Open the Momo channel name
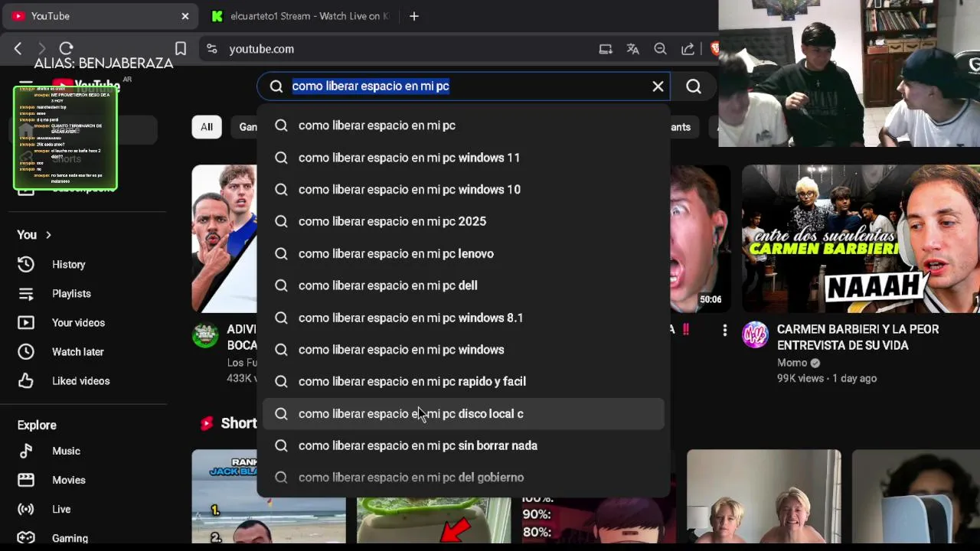The width and height of the screenshot is (980, 551). (x=792, y=363)
